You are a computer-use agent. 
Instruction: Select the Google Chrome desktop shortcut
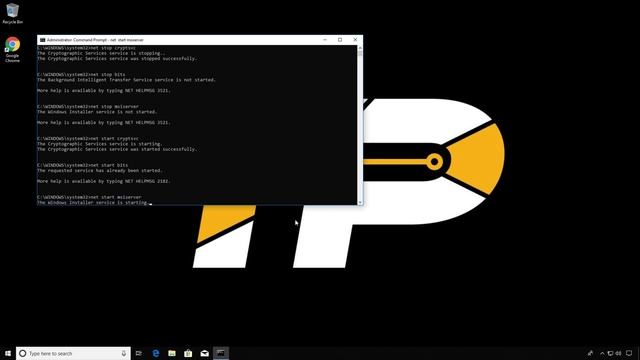[x=12, y=49]
